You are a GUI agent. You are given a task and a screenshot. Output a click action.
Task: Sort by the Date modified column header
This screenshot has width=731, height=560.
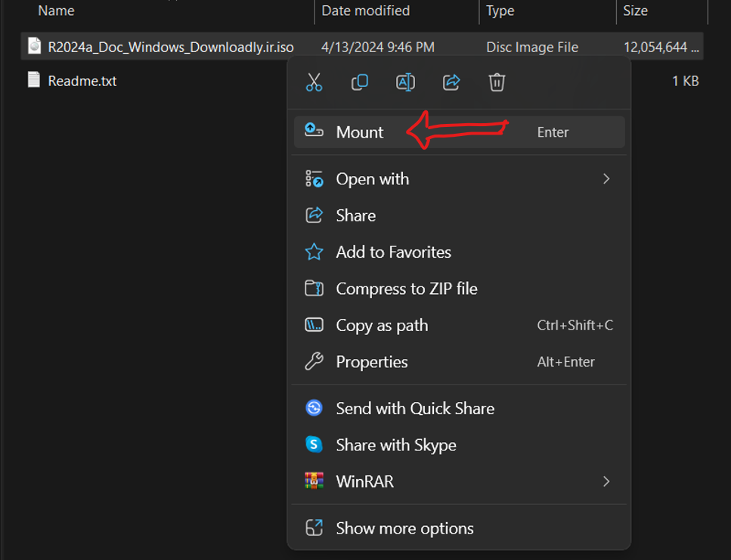pyautogui.click(x=366, y=11)
